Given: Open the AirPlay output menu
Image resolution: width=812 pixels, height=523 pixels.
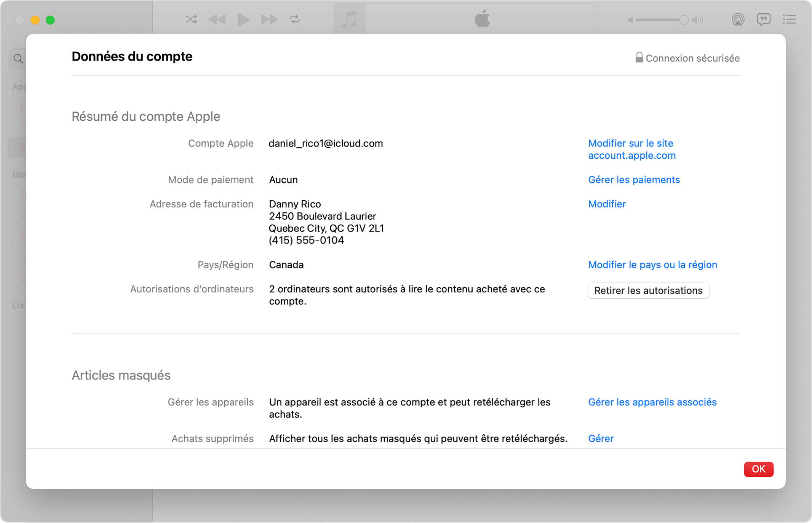Looking at the screenshot, I should pos(738,19).
